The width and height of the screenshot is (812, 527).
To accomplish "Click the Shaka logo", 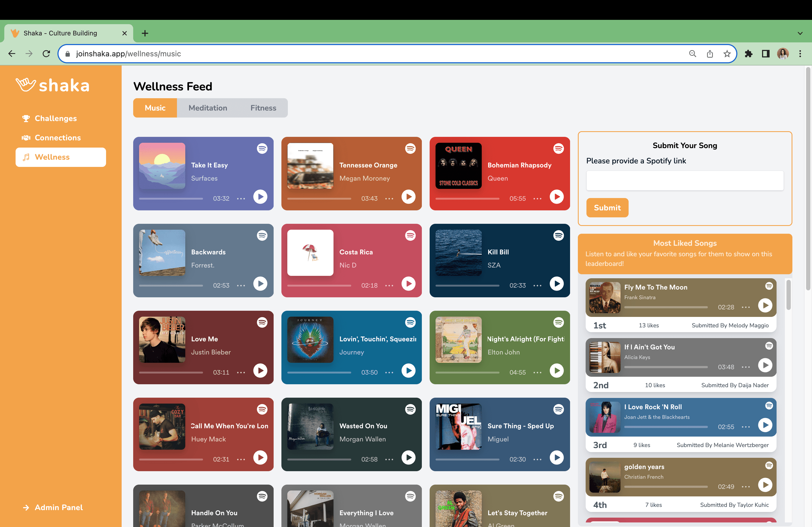I will pos(53,85).
